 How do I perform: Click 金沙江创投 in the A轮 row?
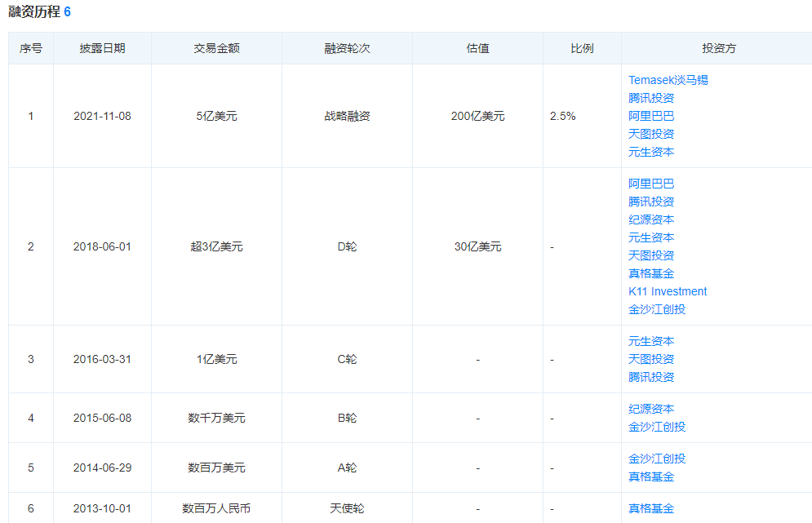click(654, 458)
